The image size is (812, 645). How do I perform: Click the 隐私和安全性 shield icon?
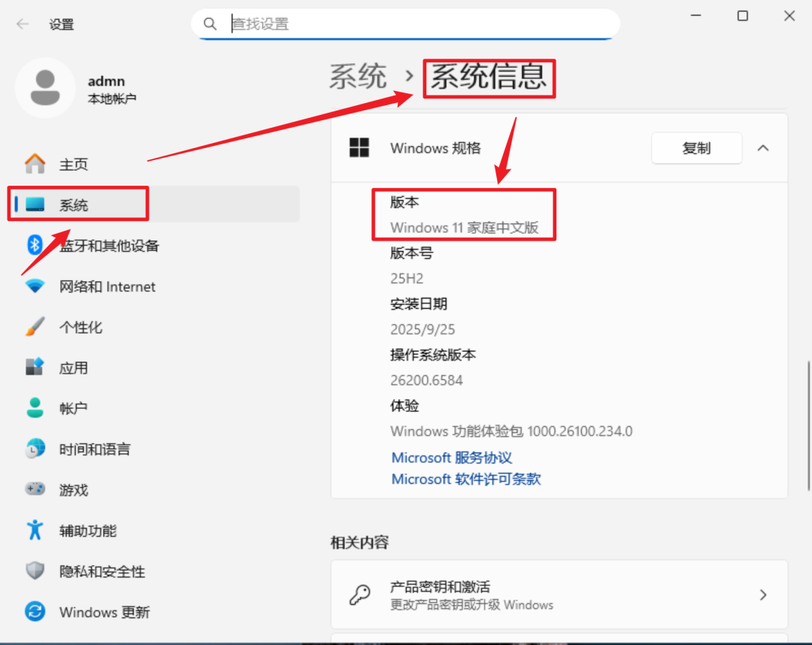35,571
